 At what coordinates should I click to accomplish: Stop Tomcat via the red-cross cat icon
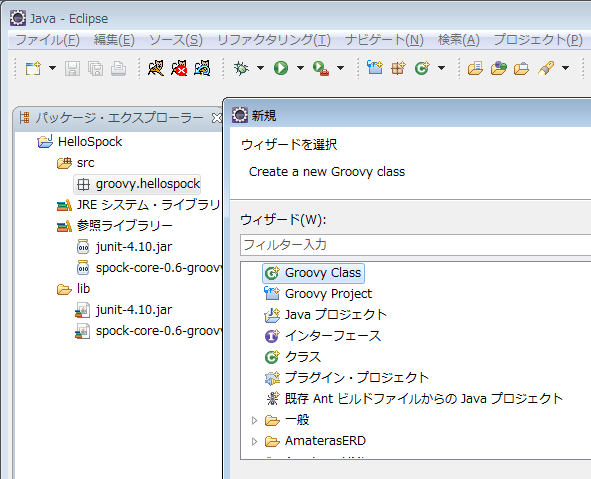[x=179, y=68]
